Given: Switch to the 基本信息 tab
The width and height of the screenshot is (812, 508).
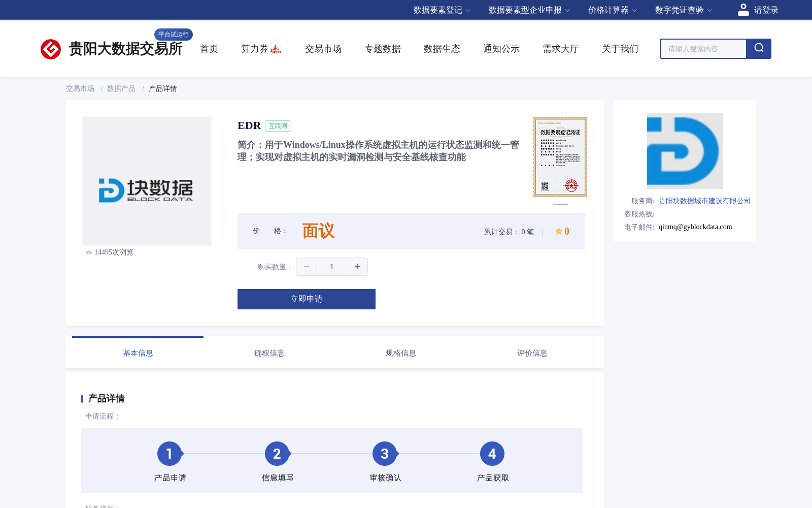Looking at the screenshot, I should (138, 353).
